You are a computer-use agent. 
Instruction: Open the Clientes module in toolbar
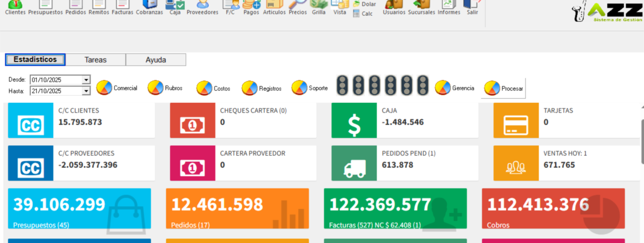15,7
